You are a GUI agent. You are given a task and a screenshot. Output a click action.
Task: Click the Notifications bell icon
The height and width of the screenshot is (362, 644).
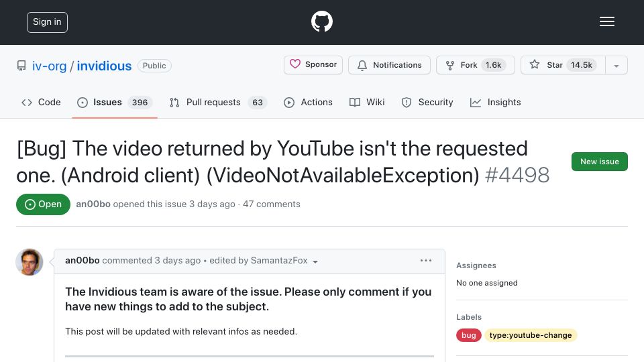[x=362, y=65]
